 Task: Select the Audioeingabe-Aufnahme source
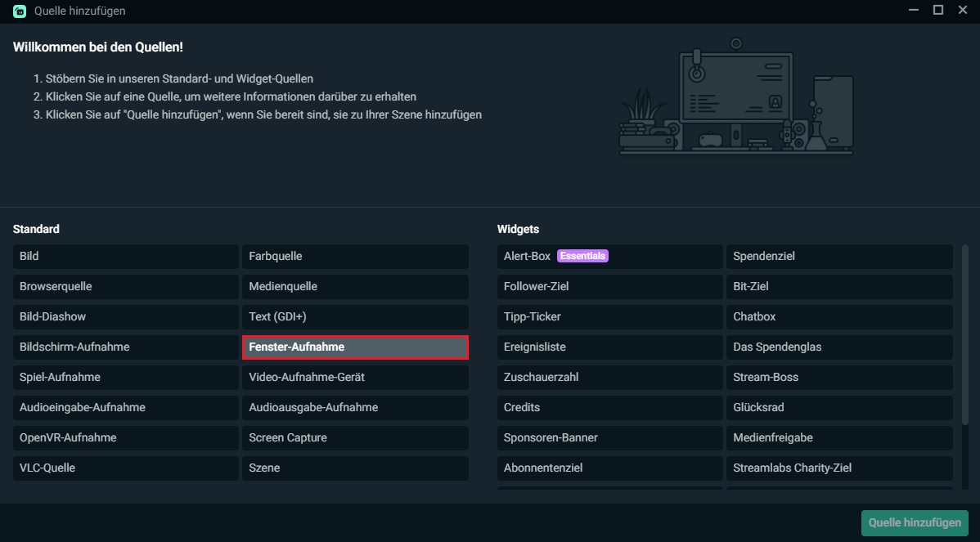(x=125, y=407)
